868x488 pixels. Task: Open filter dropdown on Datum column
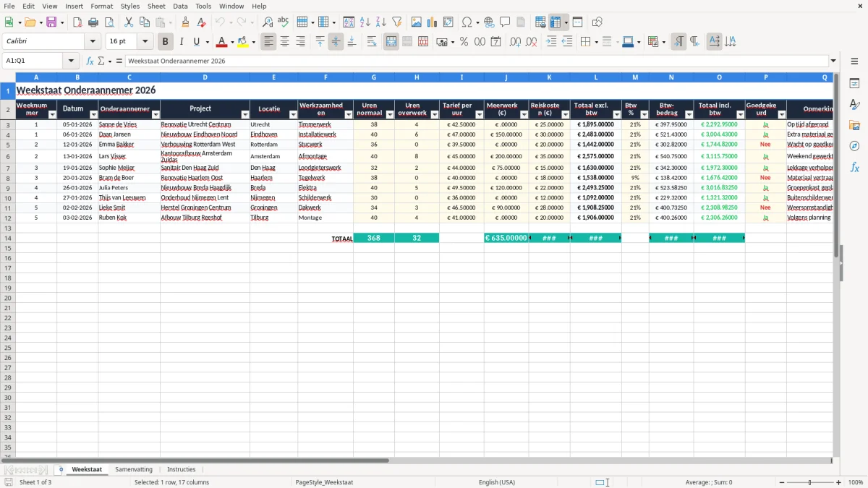click(x=93, y=114)
